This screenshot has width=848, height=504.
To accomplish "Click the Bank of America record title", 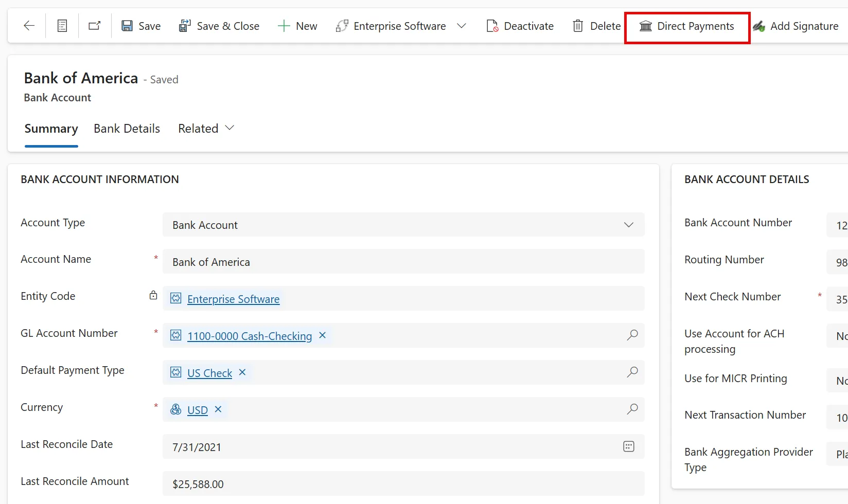I will [x=81, y=78].
